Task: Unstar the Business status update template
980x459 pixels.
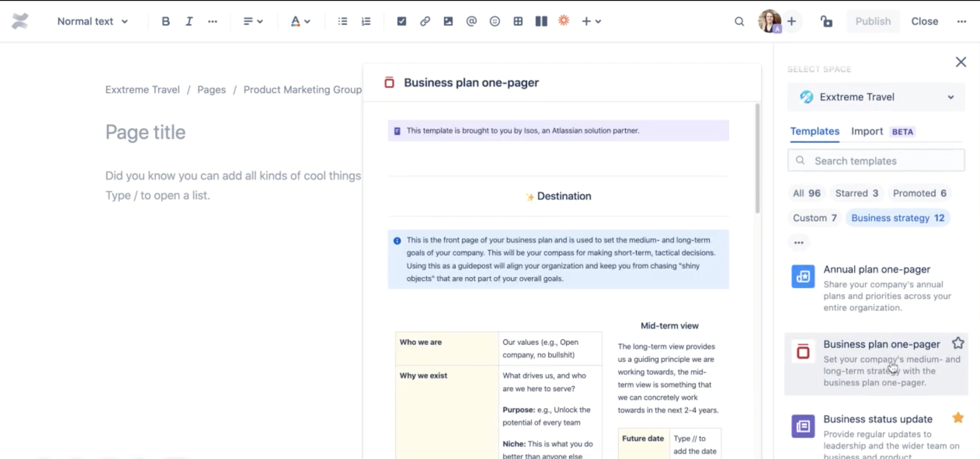Action: [x=958, y=418]
